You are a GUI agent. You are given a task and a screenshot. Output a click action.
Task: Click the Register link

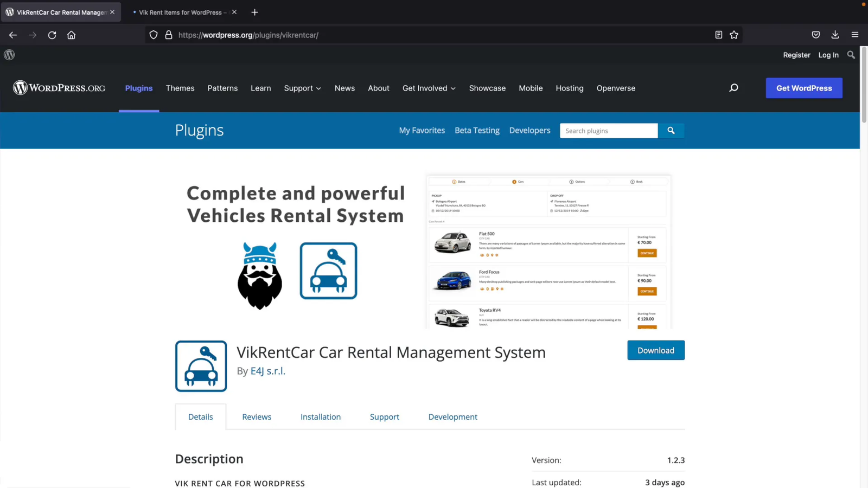[x=796, y=55]
